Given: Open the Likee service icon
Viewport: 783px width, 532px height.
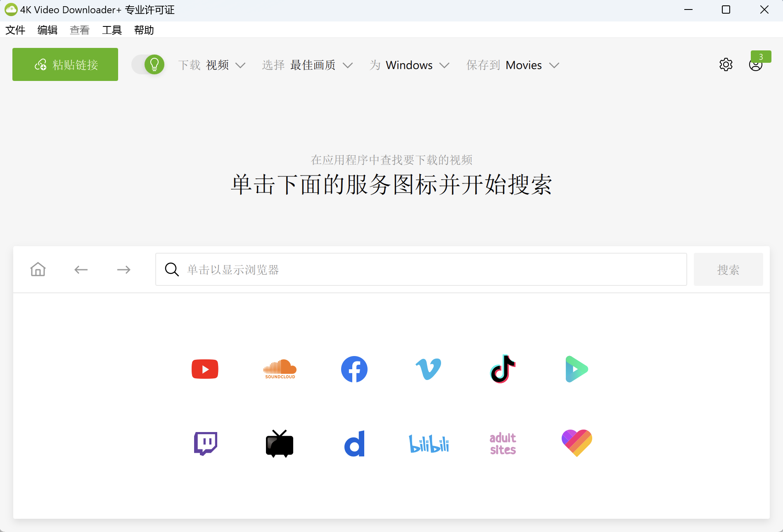Looking at the screenshot, I should [x=577, y=442].
